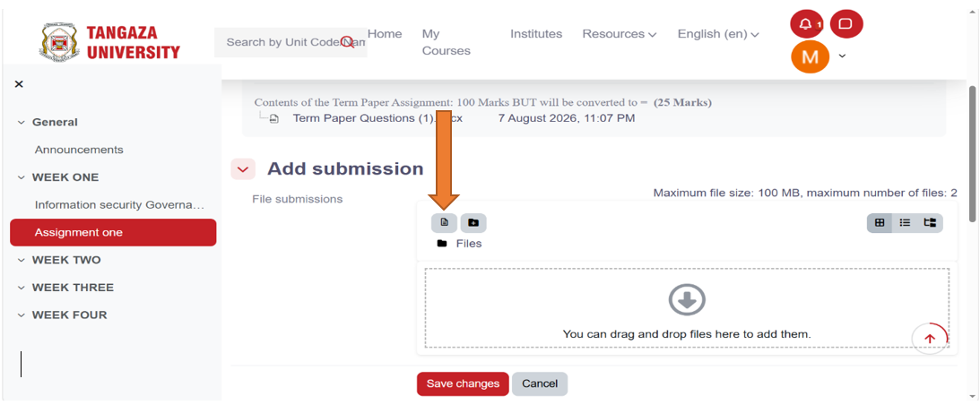Click the create folder icon
980x405 pixels.
(473, 222)
